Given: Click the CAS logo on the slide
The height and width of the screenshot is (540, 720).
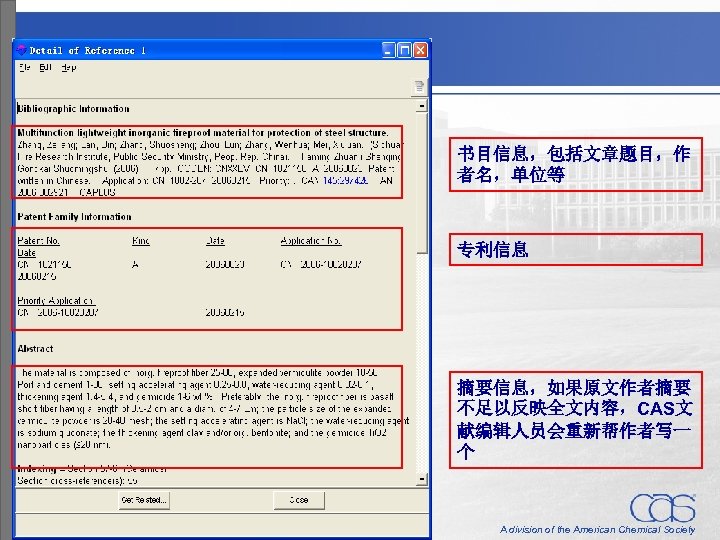Looking at the screenshot, I should [x=663, y=507].
